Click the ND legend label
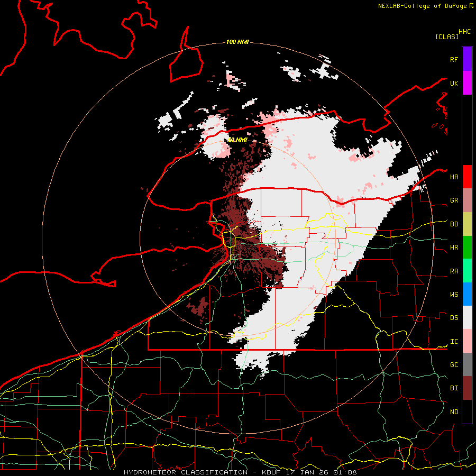The image size is (476, 476). 454,412
